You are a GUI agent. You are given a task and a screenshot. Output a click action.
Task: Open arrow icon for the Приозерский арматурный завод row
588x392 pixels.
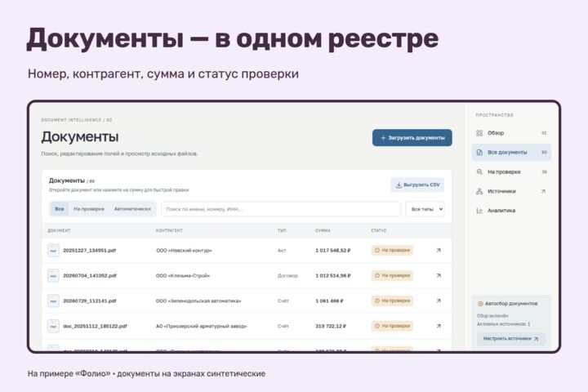coord(439,326)
